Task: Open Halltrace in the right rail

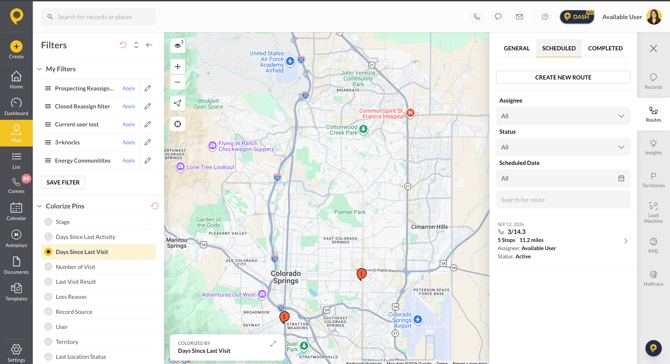Action: [x=653, y=278]
